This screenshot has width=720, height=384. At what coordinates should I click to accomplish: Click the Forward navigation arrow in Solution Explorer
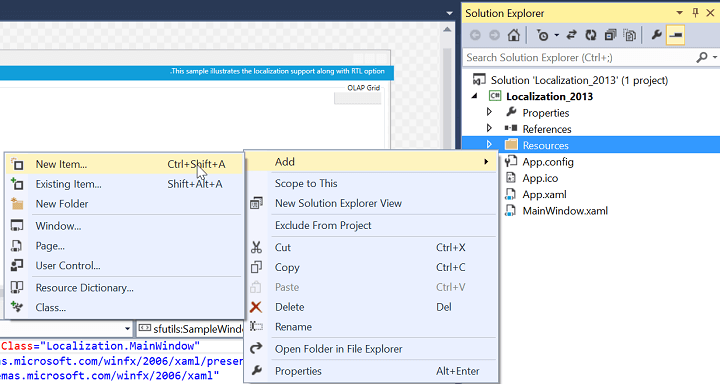[494, 35]
